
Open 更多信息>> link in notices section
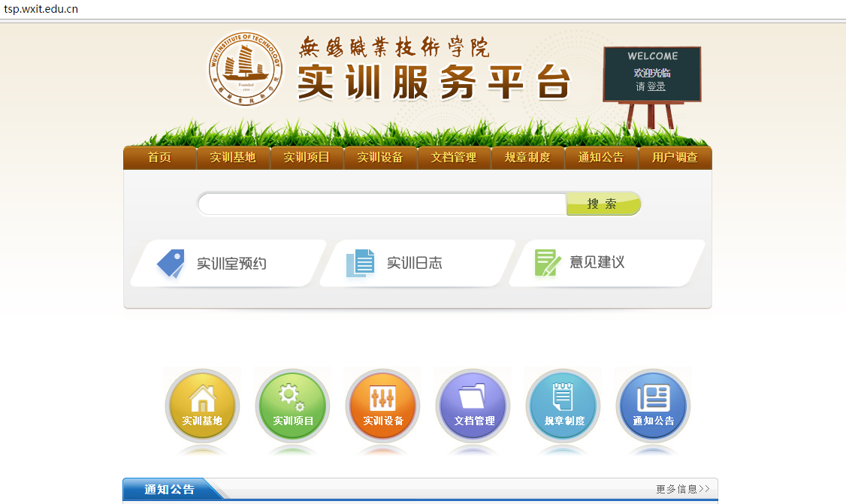tap(682, 489)
